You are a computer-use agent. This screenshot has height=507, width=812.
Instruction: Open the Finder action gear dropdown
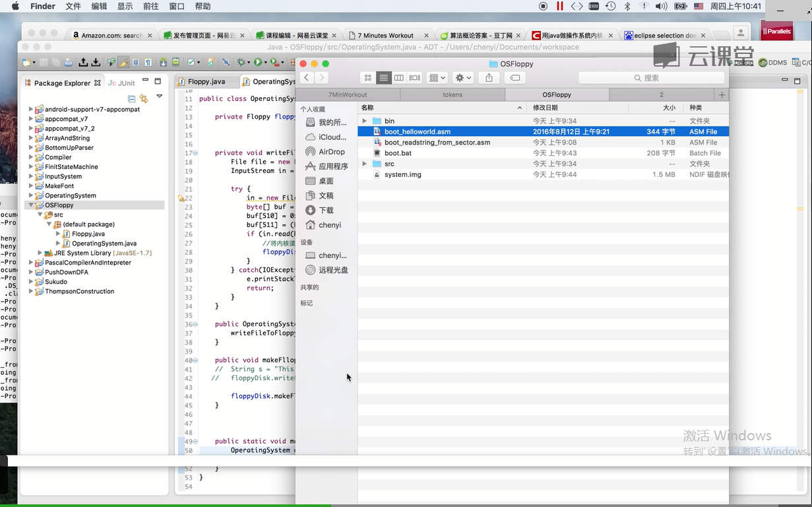point(463,78)
